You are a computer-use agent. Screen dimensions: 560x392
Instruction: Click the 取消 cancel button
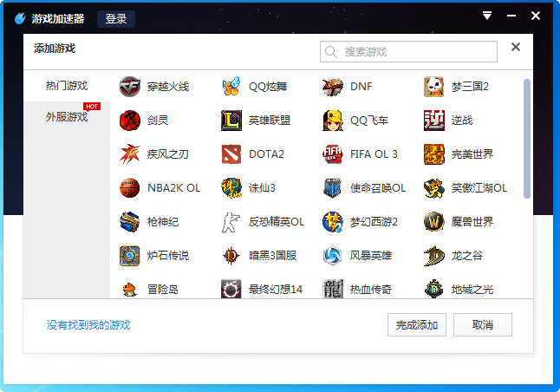click(x=483, y=325)
